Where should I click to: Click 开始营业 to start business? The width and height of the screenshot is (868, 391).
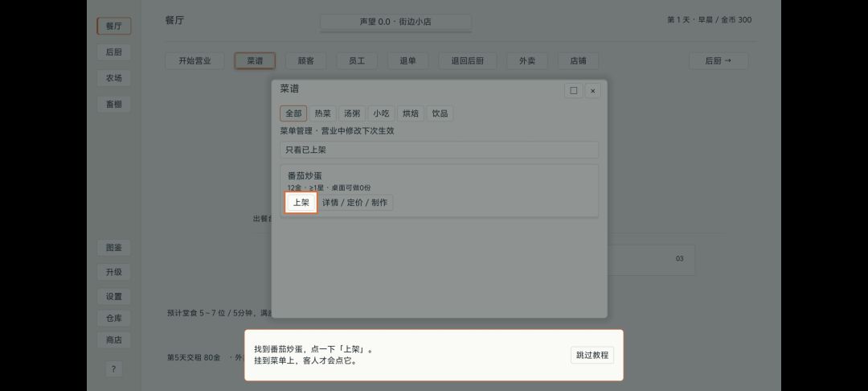[x=194, y=61]
